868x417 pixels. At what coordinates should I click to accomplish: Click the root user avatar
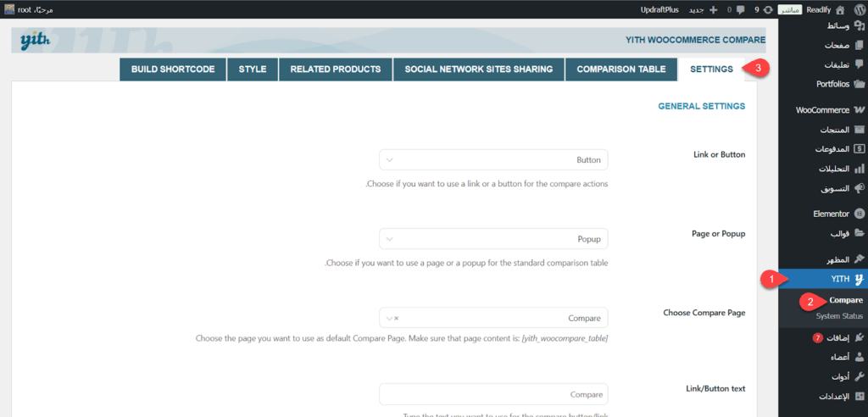coord(9,9)
